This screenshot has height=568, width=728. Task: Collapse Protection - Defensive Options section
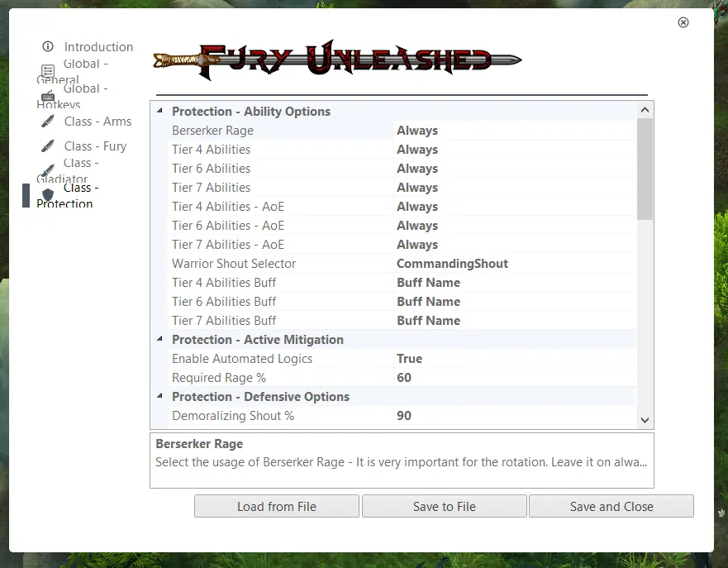click(159, 396)
